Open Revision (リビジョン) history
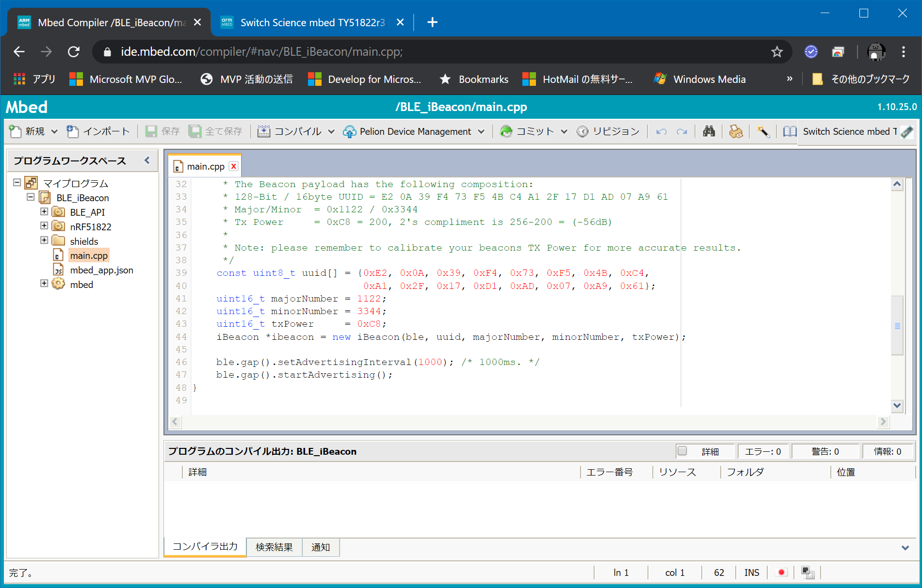Image resolution: width=922 pixels, height=588 pixels. 608,131
